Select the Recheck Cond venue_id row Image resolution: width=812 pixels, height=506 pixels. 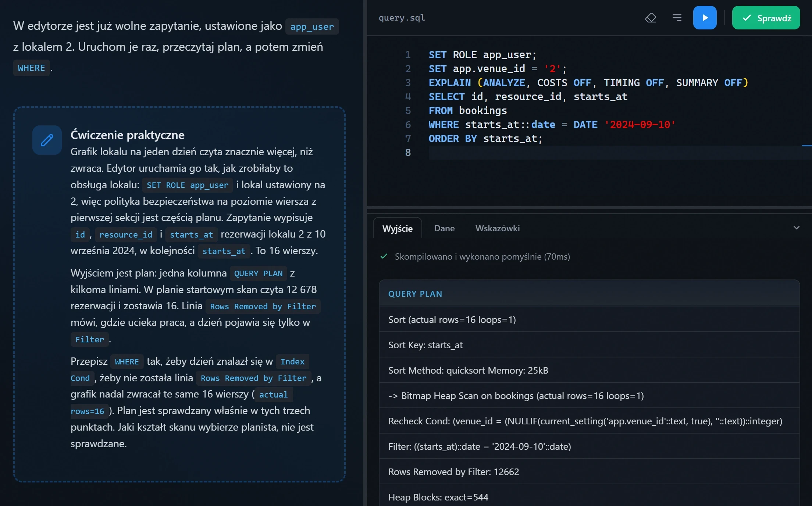click(x=589, y=421)
